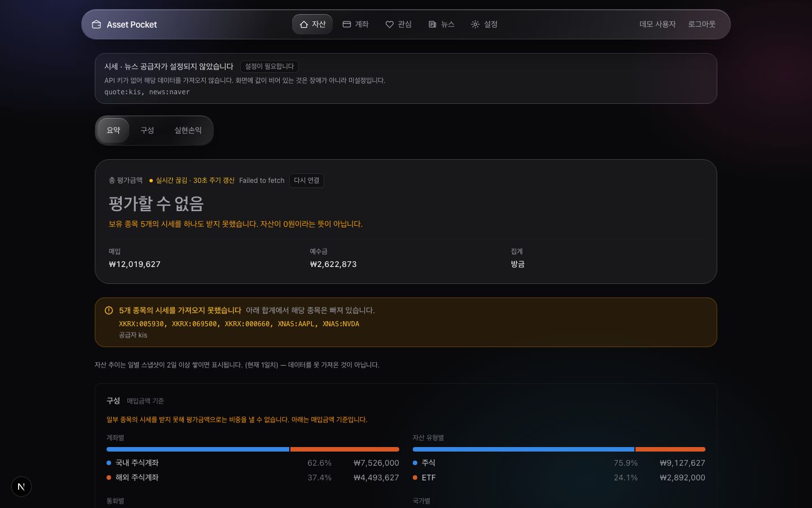Click the warning circle icon in quote alert
The image size is (812, 508).
pyautogui.click(x=109, y=310)
